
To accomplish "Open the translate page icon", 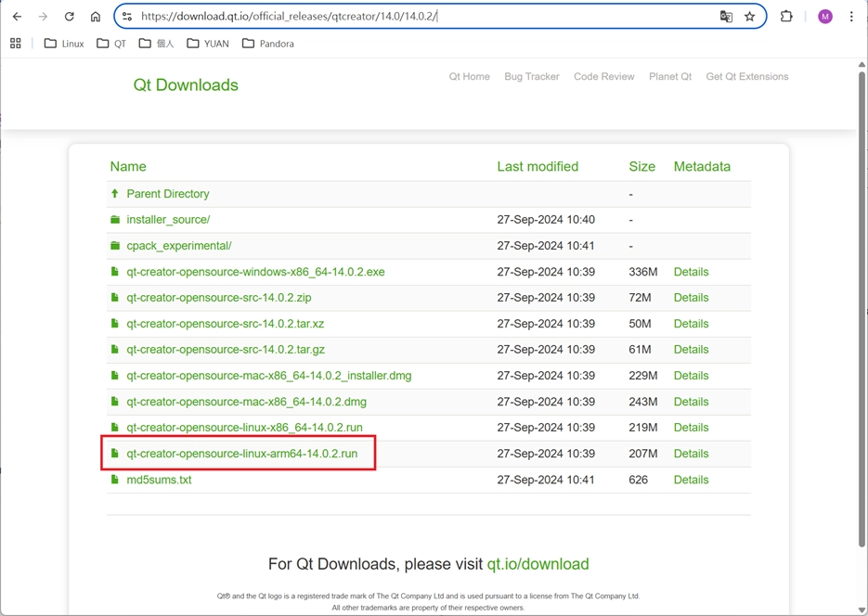I will [726, 17].
